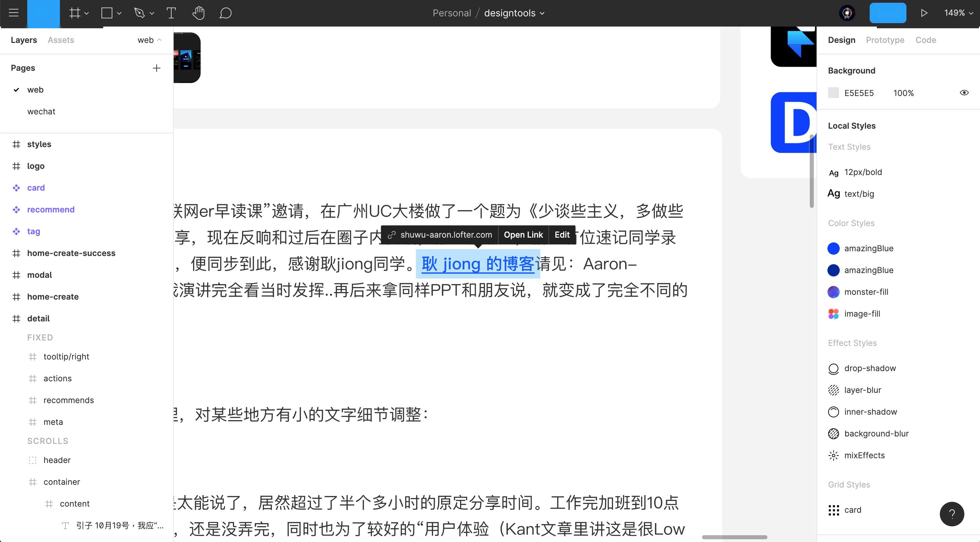
Task: Select the Comment tool
Action: (225, 13)
